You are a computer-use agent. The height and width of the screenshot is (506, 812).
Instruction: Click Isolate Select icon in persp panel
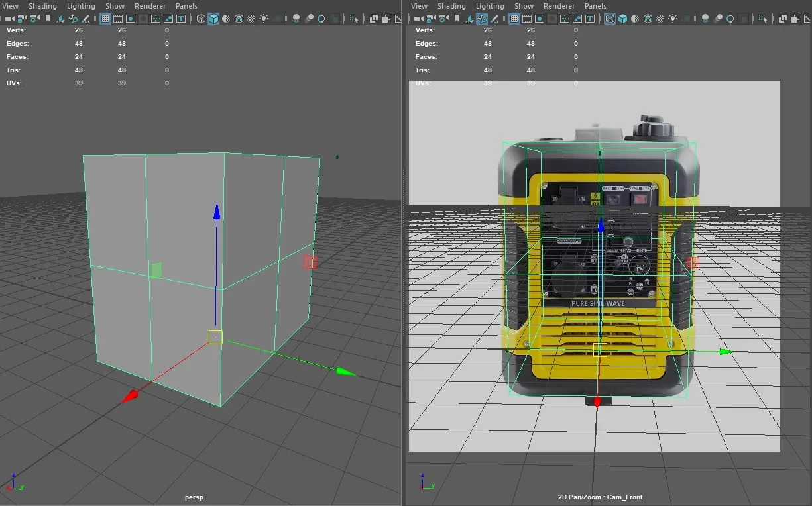pyautogui.click(x=354, y=19)
